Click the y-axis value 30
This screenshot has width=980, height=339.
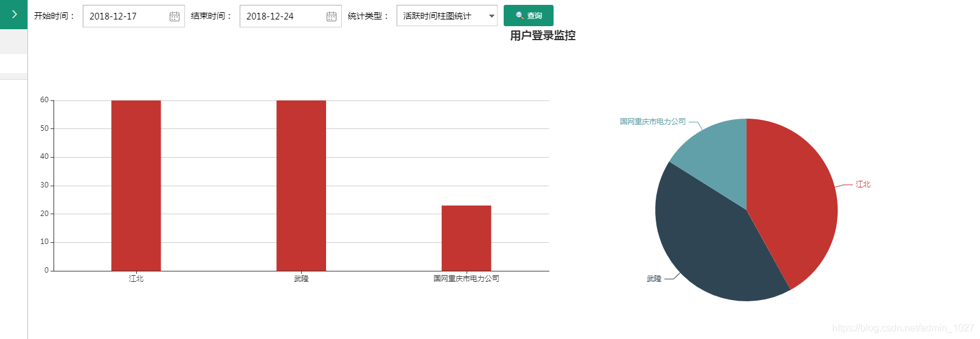click(x=44, y=185)
